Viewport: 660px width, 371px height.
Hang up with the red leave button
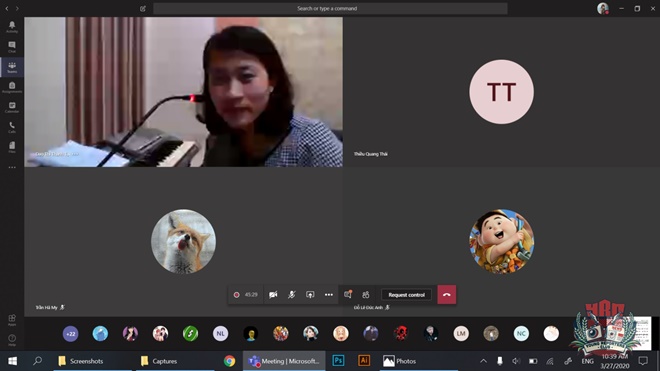coord(447,295)
